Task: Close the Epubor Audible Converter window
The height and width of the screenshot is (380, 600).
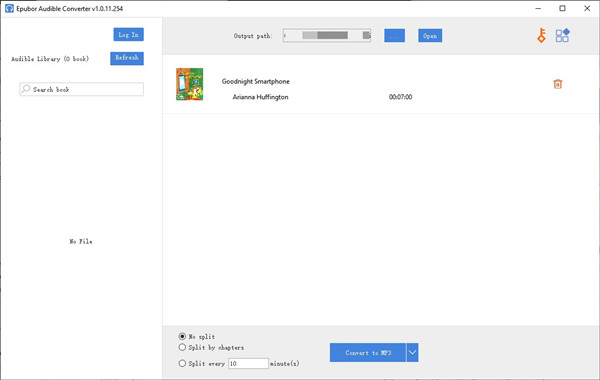Action: pyautogui.click(x=587, y=8)
